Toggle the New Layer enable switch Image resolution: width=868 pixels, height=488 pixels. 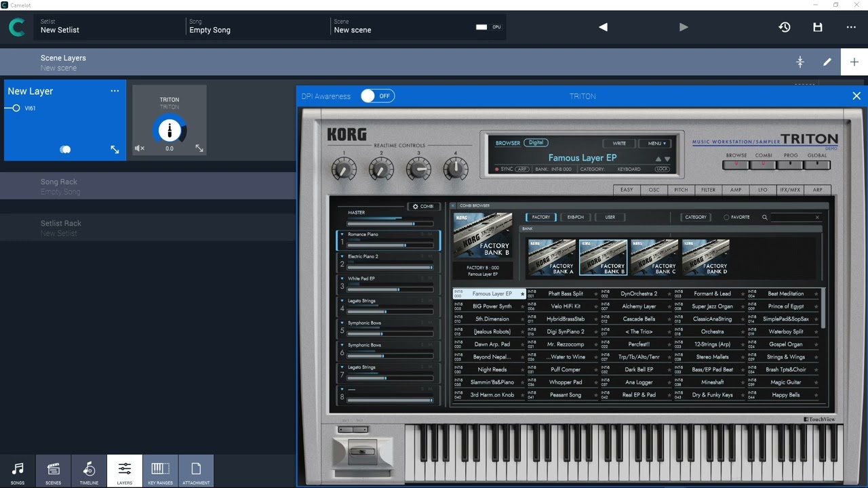click(x=65, y=149)
